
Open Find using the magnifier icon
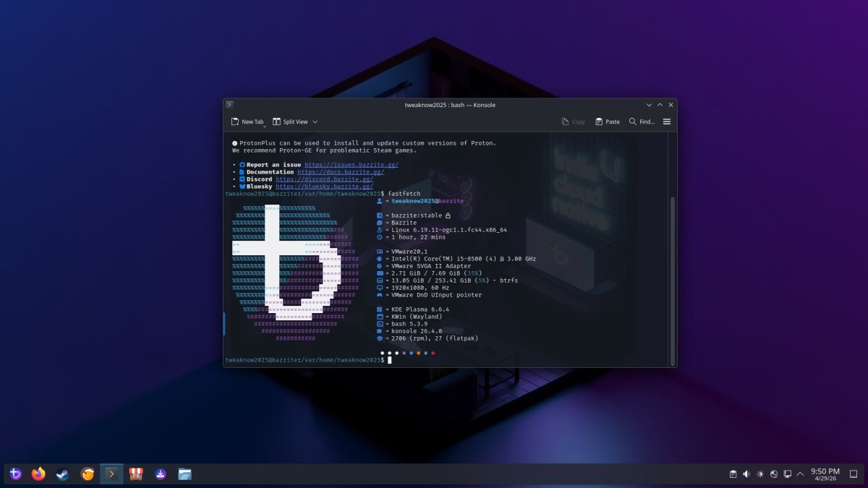pos(632,121)
